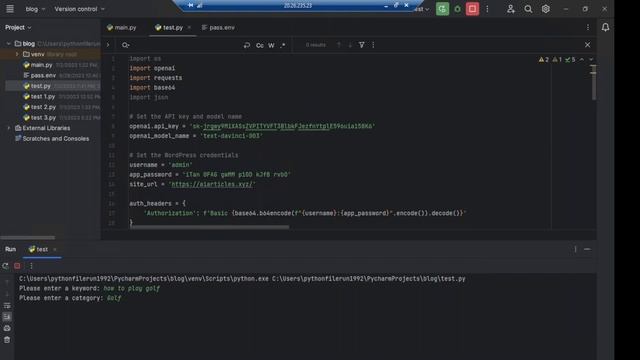The width and height of the screenshot is (640, 360).
Task: Jump to previous highlighted problem chevron
Action: click(x=582, y=60)
